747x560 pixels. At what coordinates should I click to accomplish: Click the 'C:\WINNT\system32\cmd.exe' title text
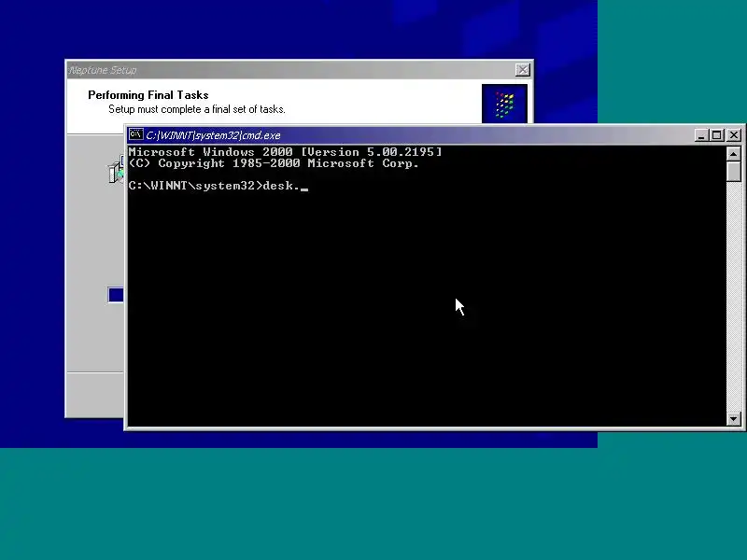[x=213, y=135]
